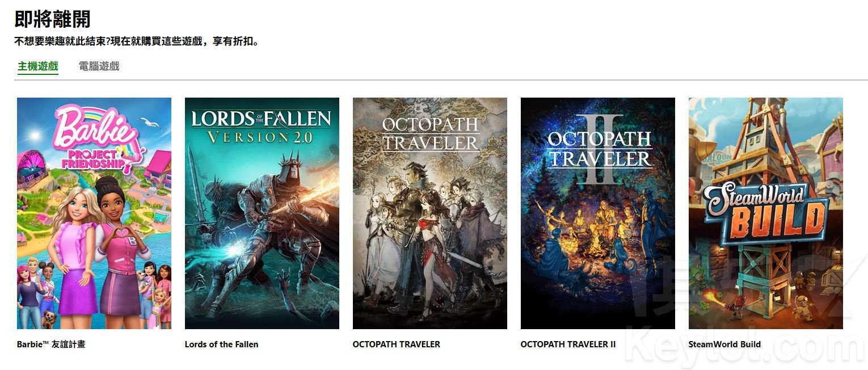The width and height of the screenshot is (868, 370).
Task: Follow the OCTOPATH TRAVELER II title link
Action: click(568, 344)
